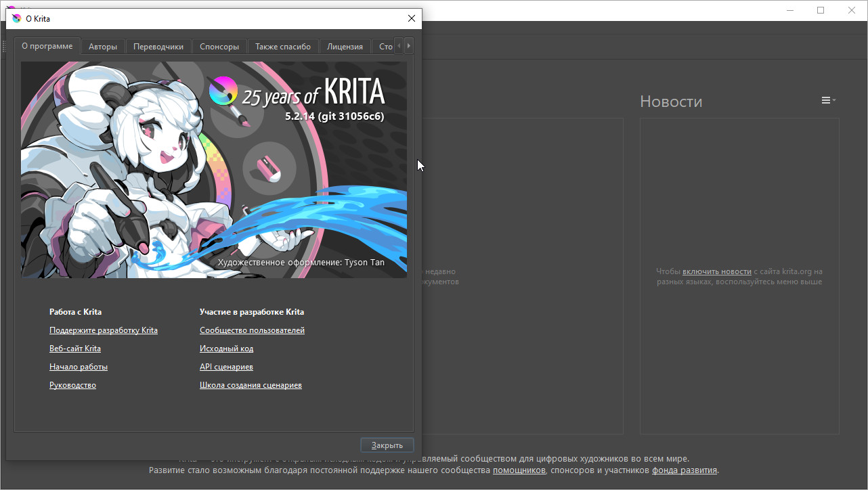Click the Krita logo icon in dialog title bar
Screen dimensions: 868x490
pyautogui.click(x=17, y=19)
